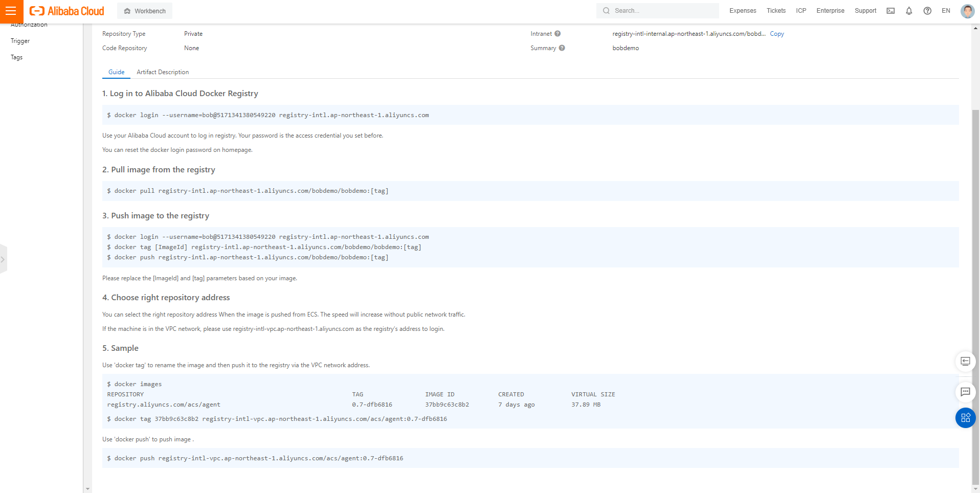The image size is (980, 493).
Task: Open Authorization in the sidebar
Action: (29, 25)
